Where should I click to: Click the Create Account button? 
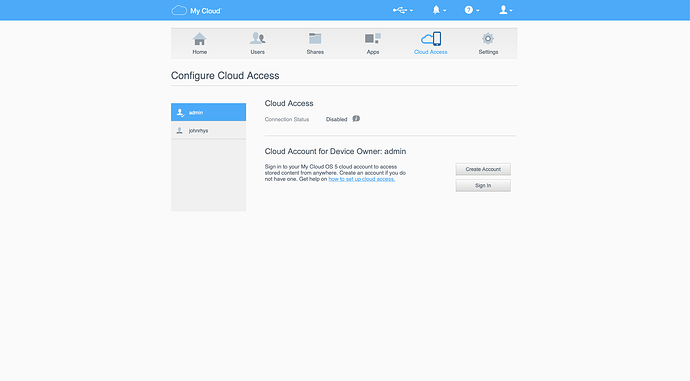pyautogui.click(x=483, y=169)
